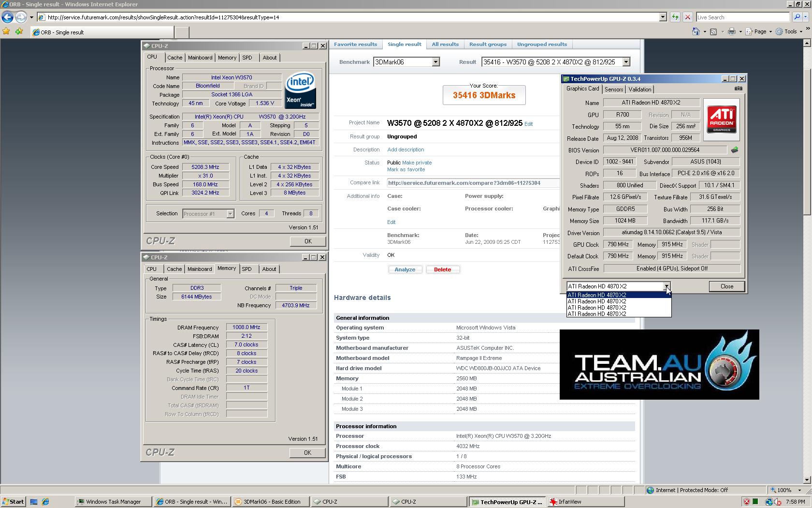Click the Mark as favorite link
The image size is (812, 508).
[x=406, y=169]
